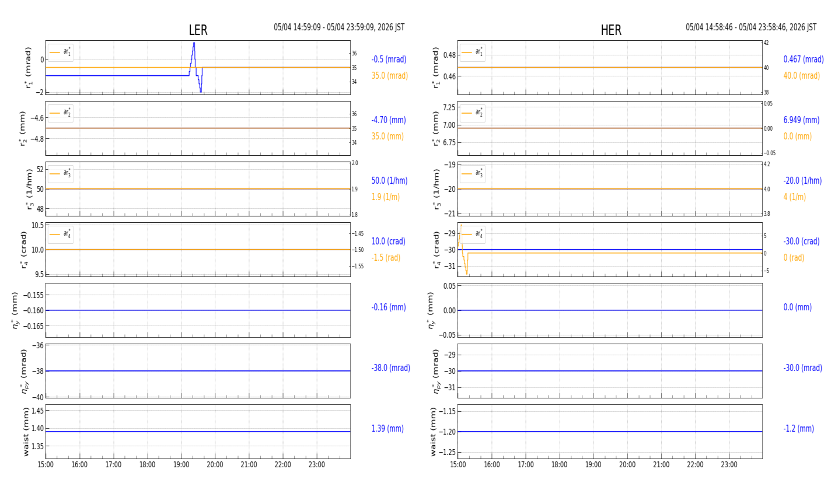Click the -30.0 (mrad) value

pyautogui.click(x=802, y=368)
